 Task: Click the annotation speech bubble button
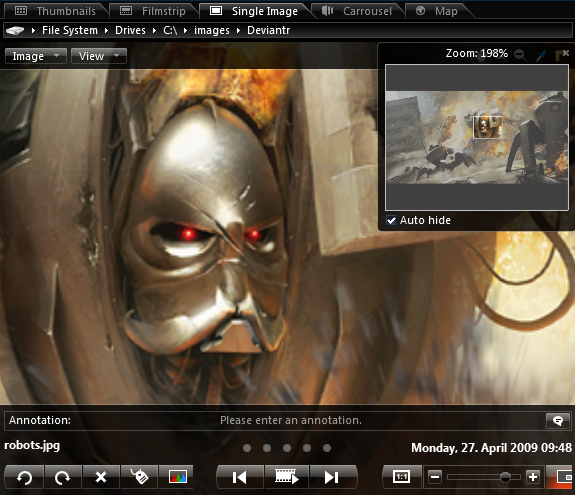pyautogui.click(x=558, y=420)
